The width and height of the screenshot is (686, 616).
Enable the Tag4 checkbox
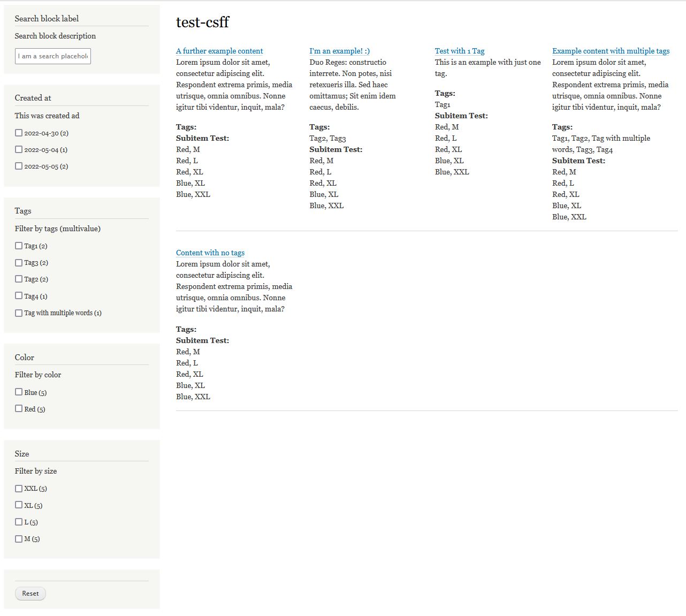click(19, 295)
